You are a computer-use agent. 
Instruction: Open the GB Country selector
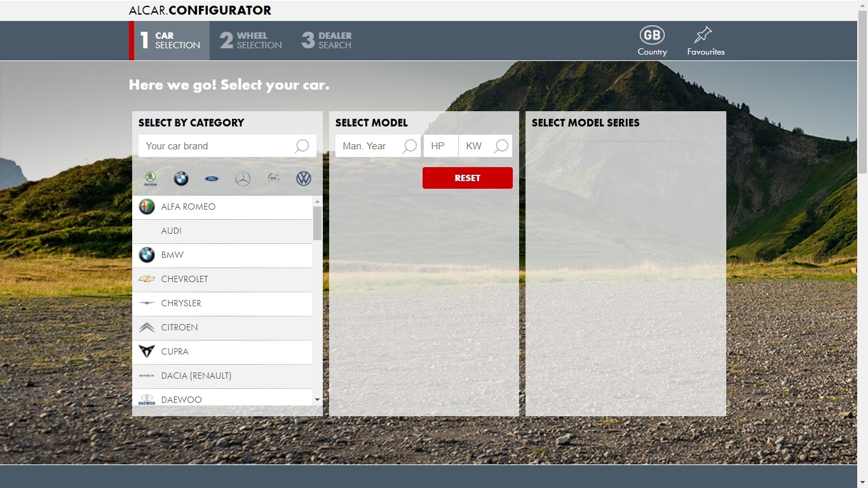point(652,41)
